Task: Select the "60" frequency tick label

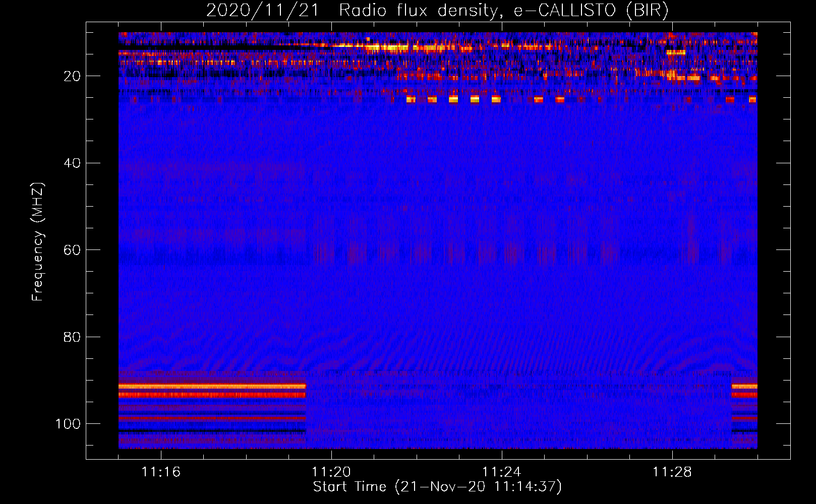Action: point(72,250)
